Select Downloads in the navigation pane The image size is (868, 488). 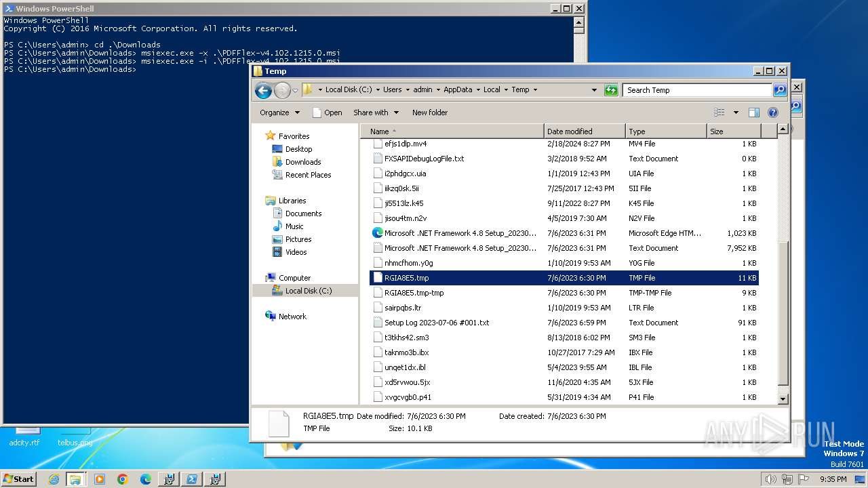(303, 162)
